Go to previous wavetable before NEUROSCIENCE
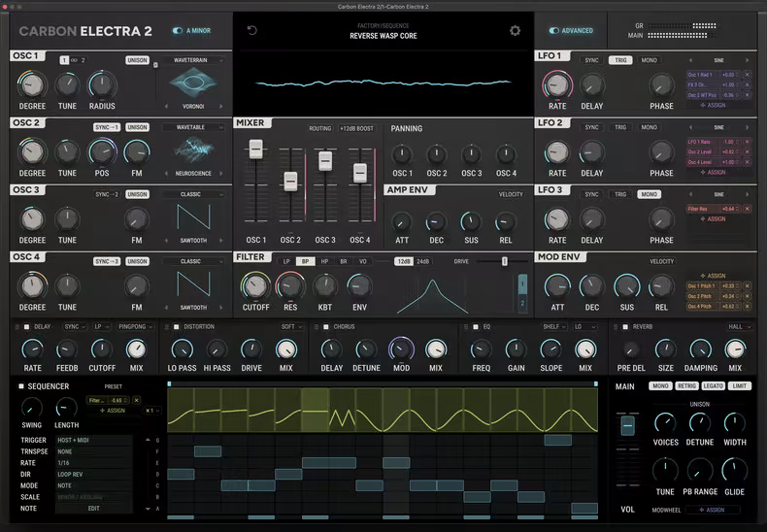The height and width of the screenshot is (532, 767). pos(166,173)
